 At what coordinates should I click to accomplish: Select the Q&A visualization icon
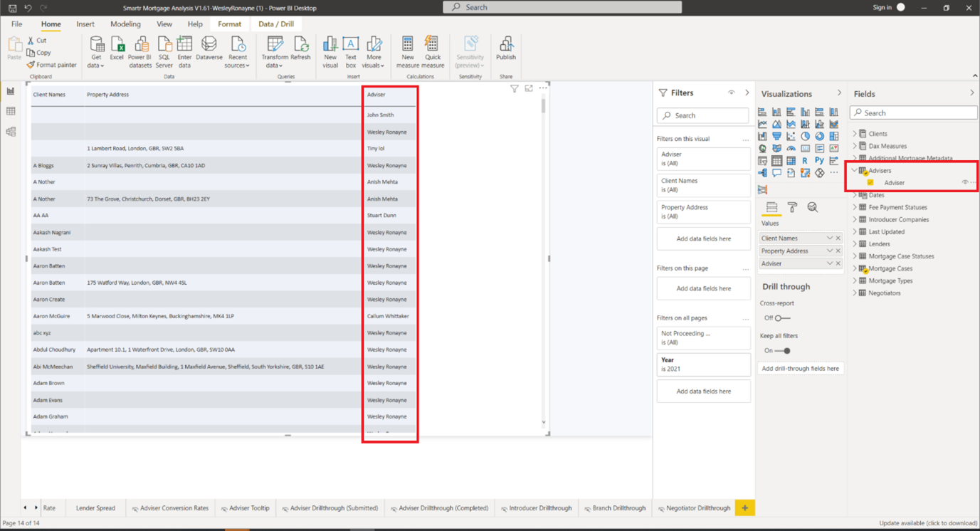tap(776, 173)
